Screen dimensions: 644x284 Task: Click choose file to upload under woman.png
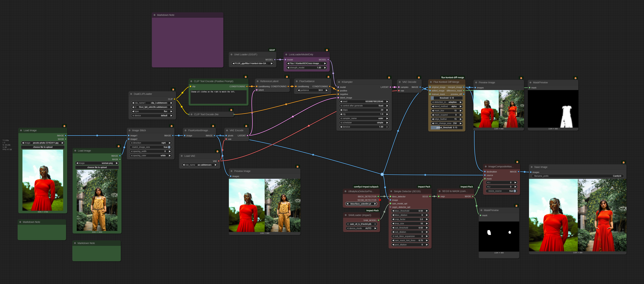coord(97,167)
